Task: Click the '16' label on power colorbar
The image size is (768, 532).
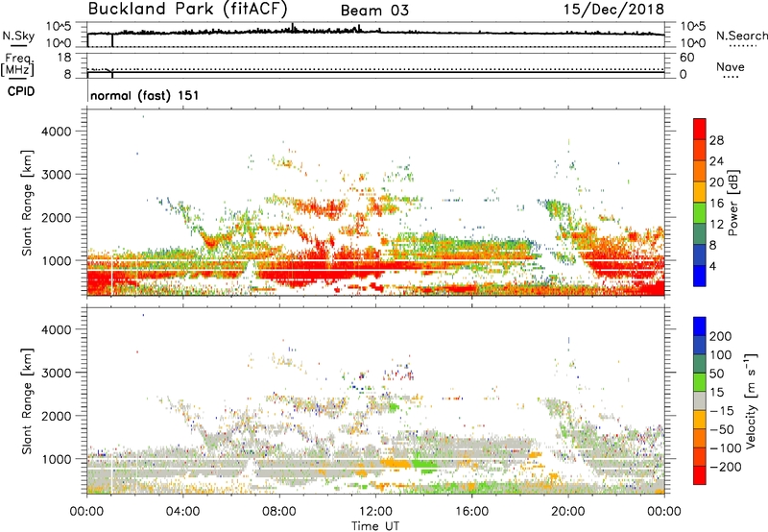Action: (716, 204)
